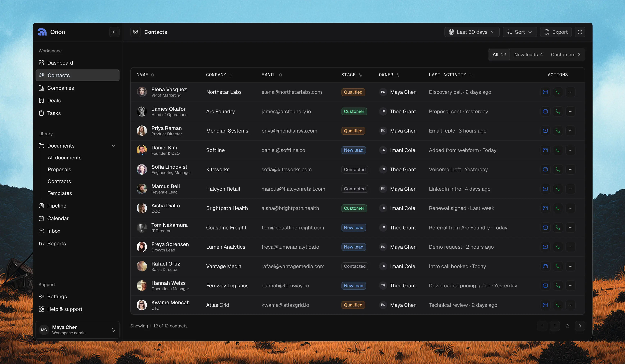Open Companies in the sidebar
This screenshot has width=625, height=364.
point(77,88)
